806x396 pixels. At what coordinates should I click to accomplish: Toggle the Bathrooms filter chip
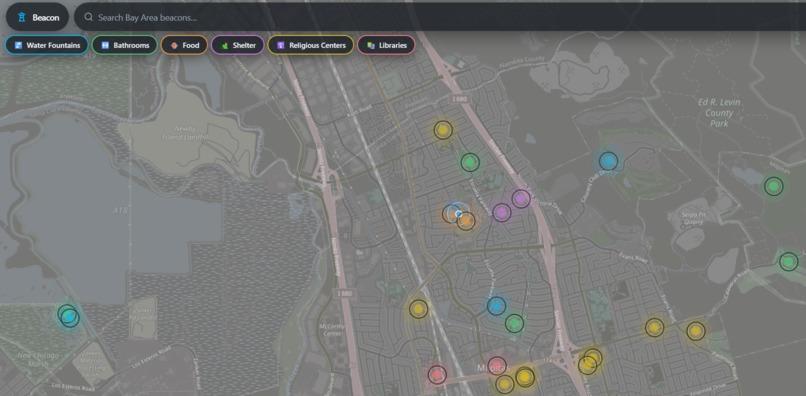tap(125, 45)
